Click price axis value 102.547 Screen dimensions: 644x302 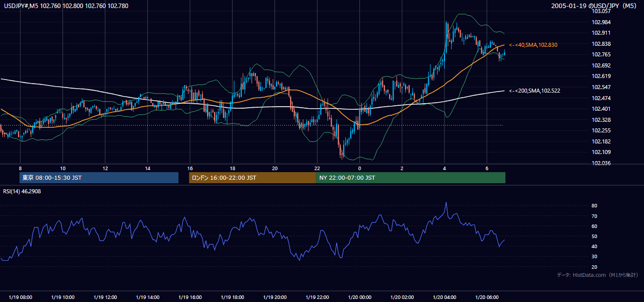601,87
